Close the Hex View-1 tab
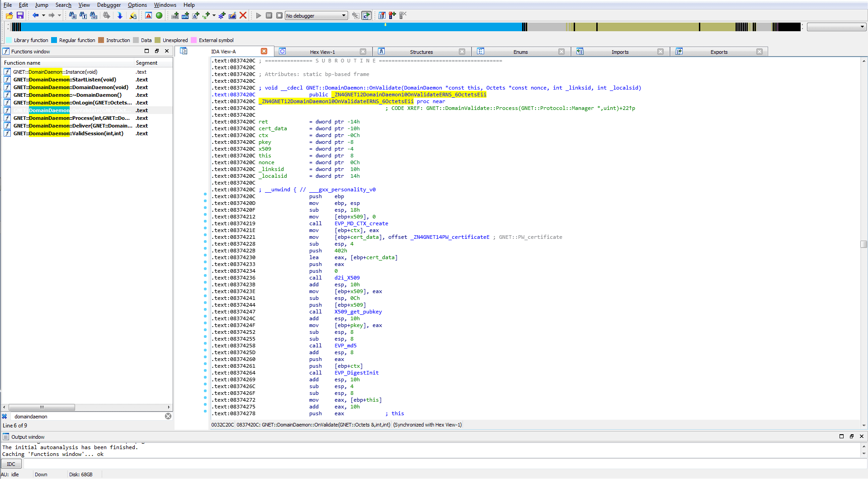This screenshot has height=479, width=868. pyautogui.click(x=363, y=52)
